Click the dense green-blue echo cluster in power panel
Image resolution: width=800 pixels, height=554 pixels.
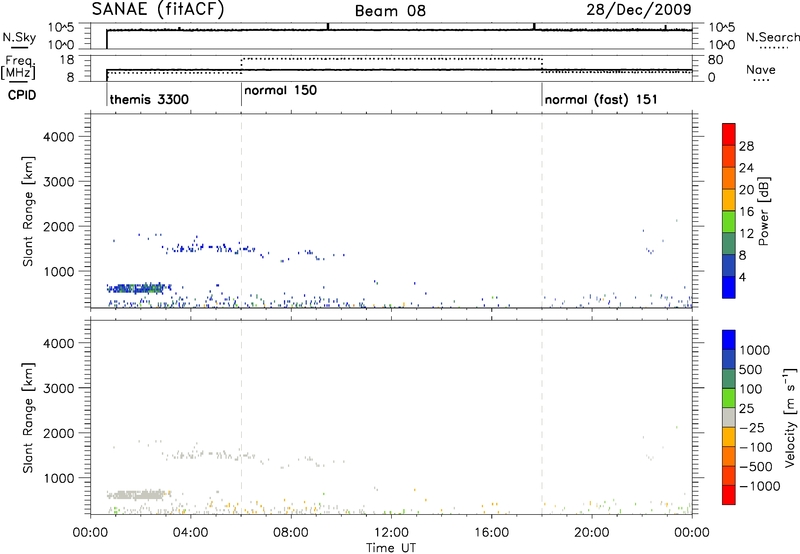click(x=138, y=288)
